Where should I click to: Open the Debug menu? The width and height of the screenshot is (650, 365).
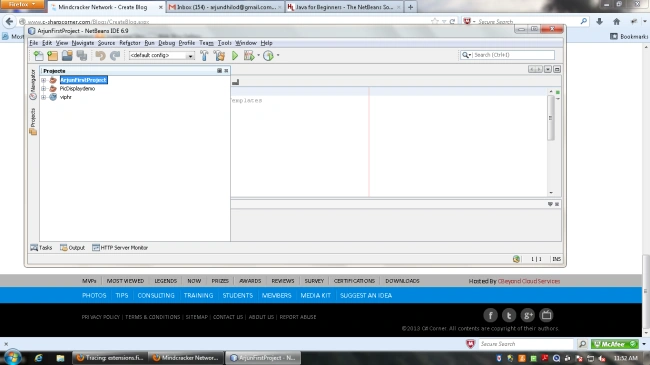(167, 43)
